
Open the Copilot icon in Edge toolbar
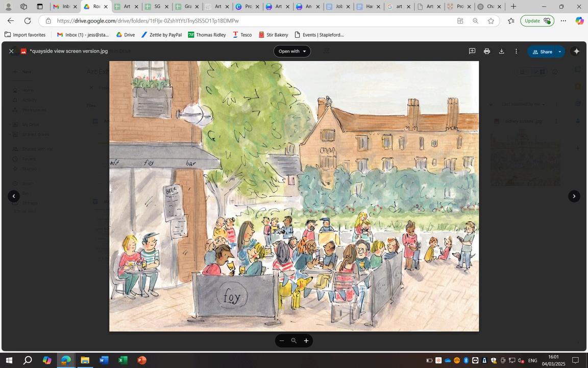click(579, 20)
